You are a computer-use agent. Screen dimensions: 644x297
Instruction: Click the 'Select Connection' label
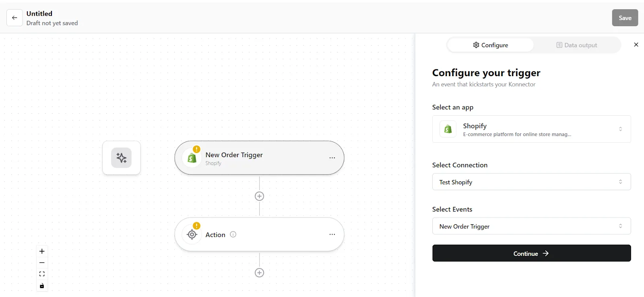pyautogui.click(x=460, y=165)
